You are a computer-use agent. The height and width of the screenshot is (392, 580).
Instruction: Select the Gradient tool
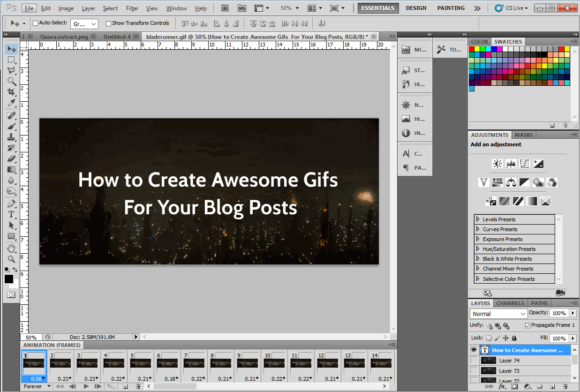11,169
